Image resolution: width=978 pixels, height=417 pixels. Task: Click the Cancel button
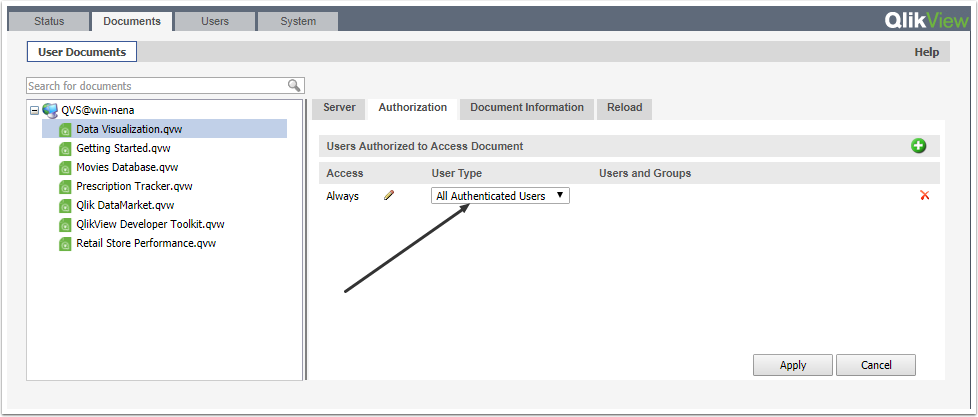pyautogui.click(x=876, y=365)
